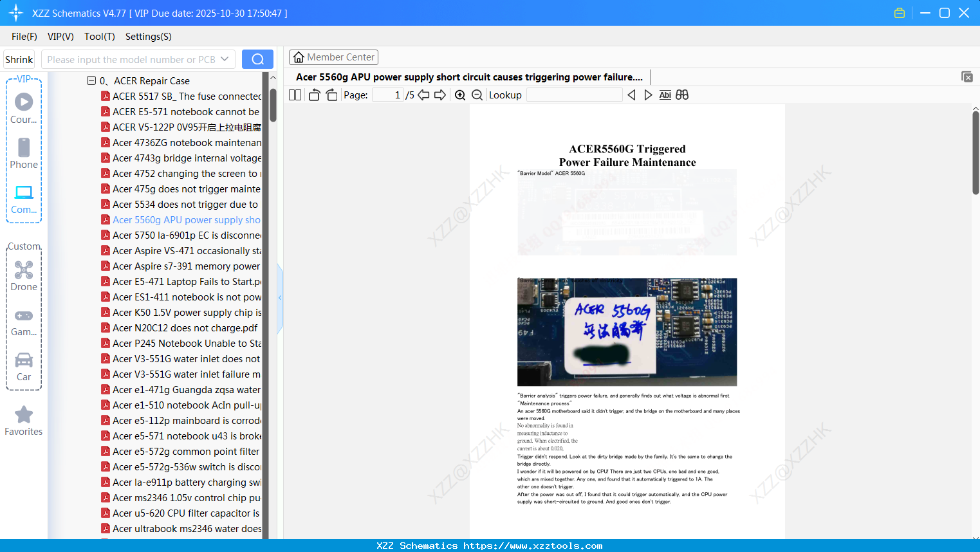The height and width of the screenshot is (552, 980).
Task: Open Acer 4752 changing the screen file
Action: click(181, 174)
